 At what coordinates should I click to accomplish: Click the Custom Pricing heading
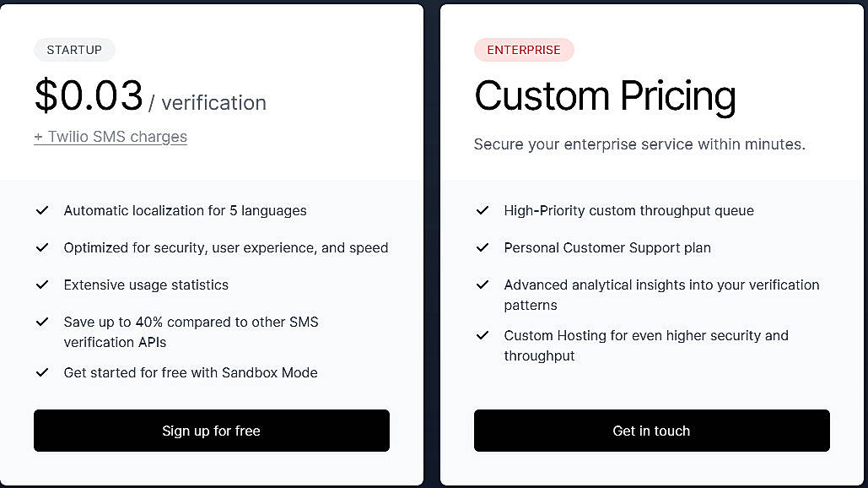click(x=605, y=95)
